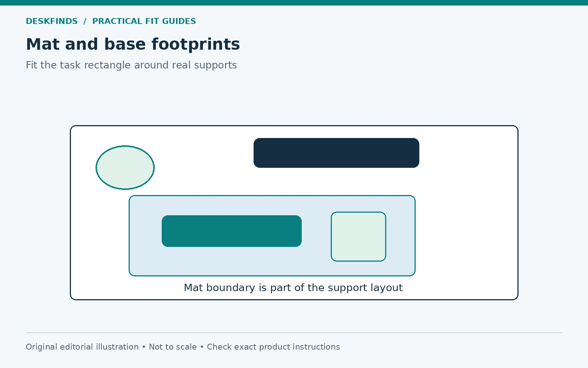
Task: Click the oval footprint shape
Action: (125, 167)
